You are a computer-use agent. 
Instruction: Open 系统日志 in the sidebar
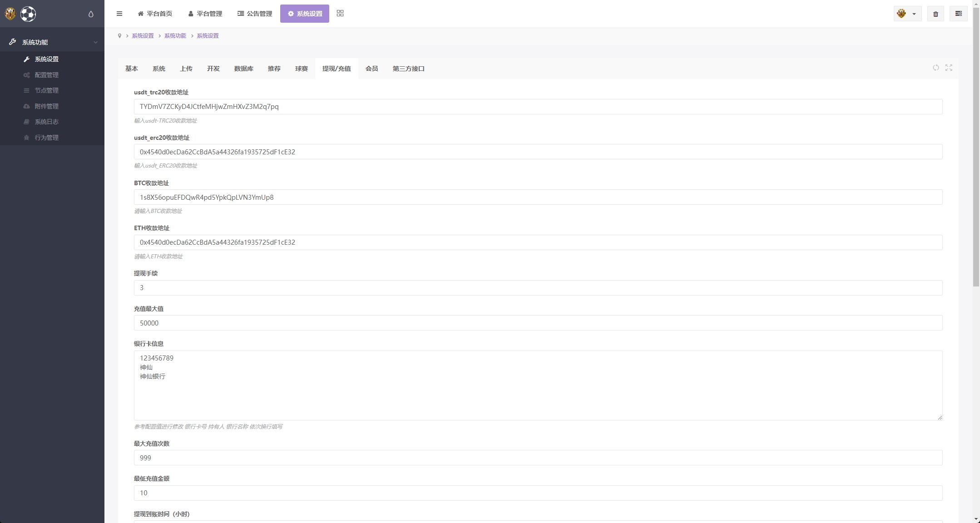click(46, 122)
